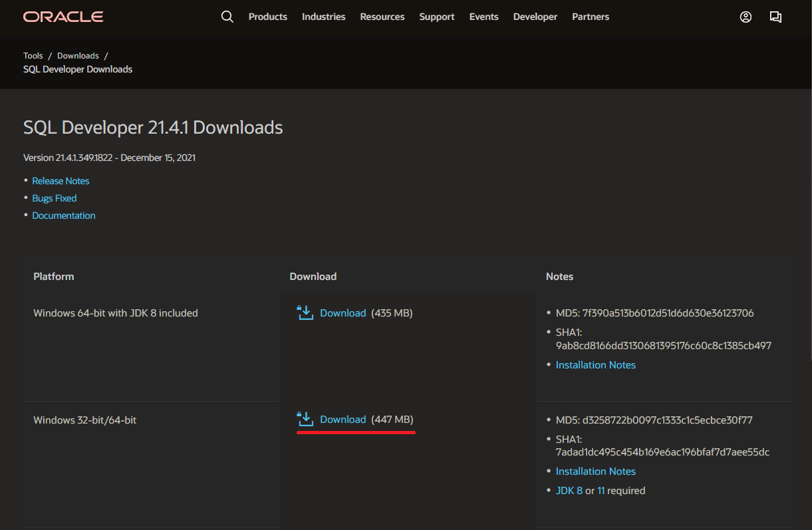Open the Release Notes link
The image size is (812, 530).
tap(61, 181)
